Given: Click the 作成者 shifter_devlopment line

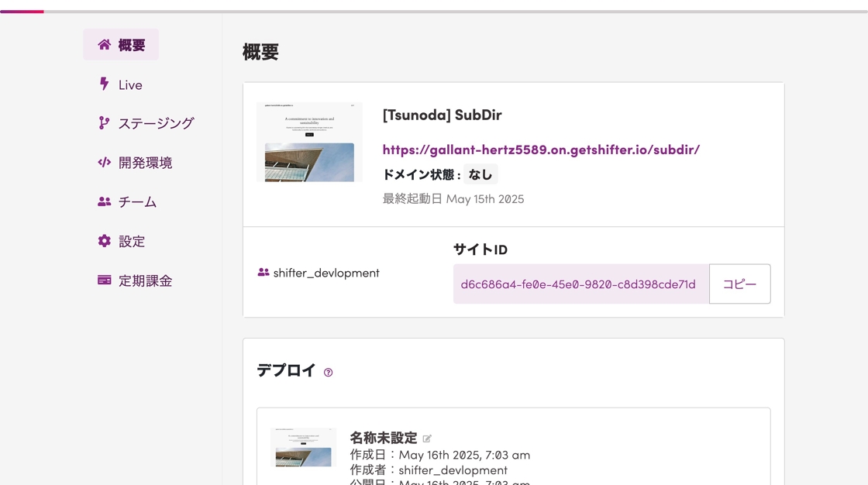Looking at the screenshot, I should point(429,470).
